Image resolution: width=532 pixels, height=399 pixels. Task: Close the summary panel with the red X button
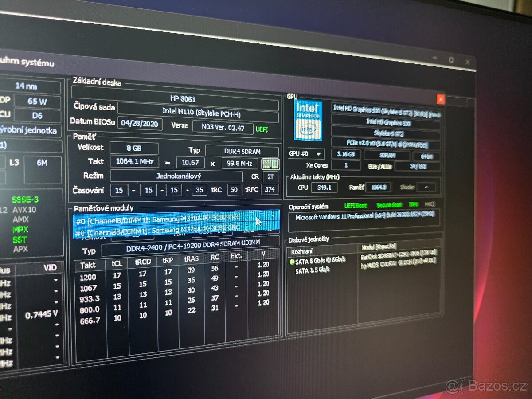tap(440, 99)
